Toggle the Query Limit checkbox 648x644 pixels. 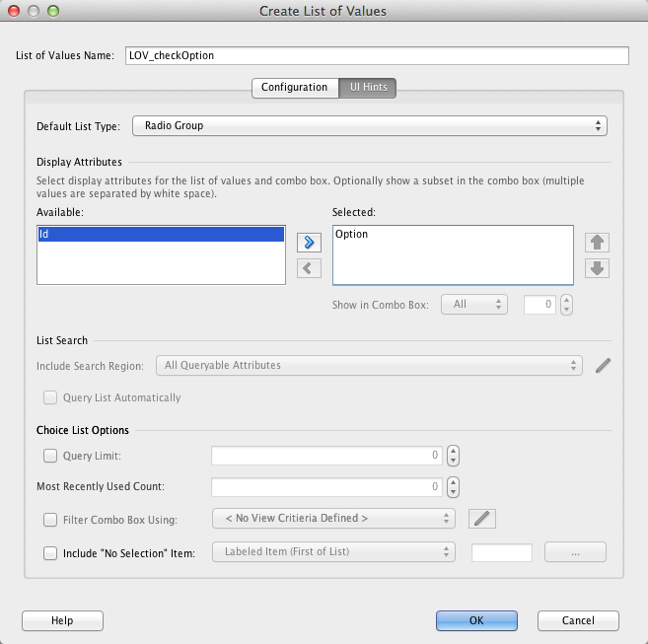click(x=50, y=456)
